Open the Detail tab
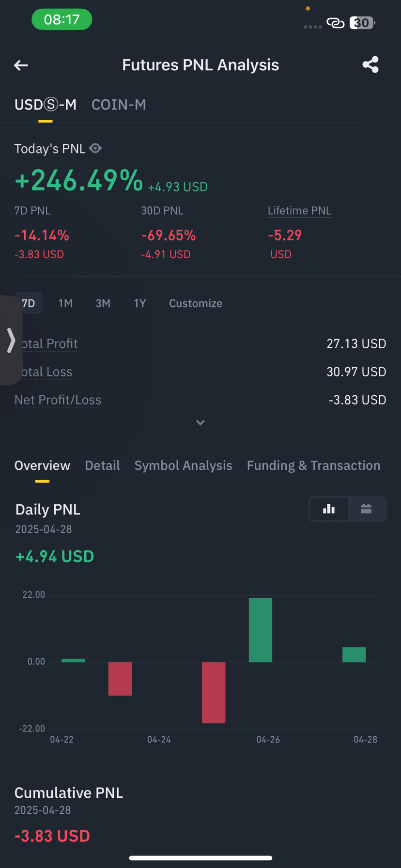The width and height of the screenshot is (401, 868). click(102, 465)
